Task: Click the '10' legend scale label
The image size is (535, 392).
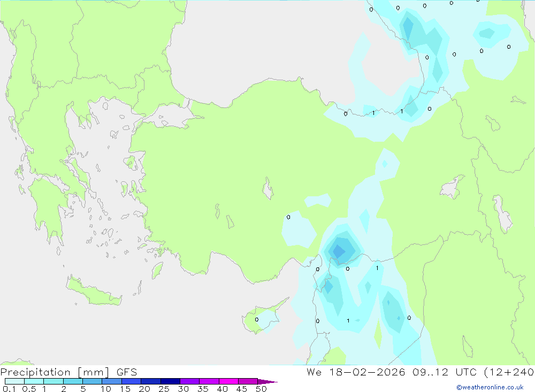Action: point(106,389)
